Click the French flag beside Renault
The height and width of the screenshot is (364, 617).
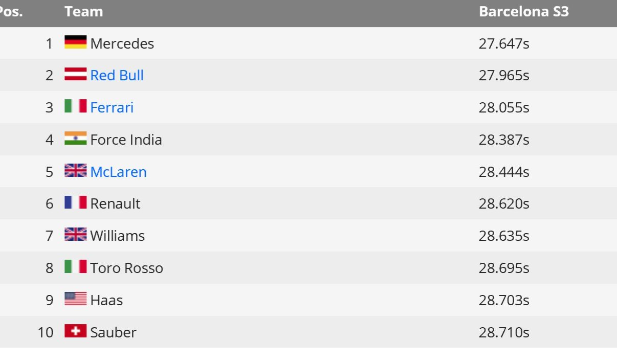[x=76, y=202]
